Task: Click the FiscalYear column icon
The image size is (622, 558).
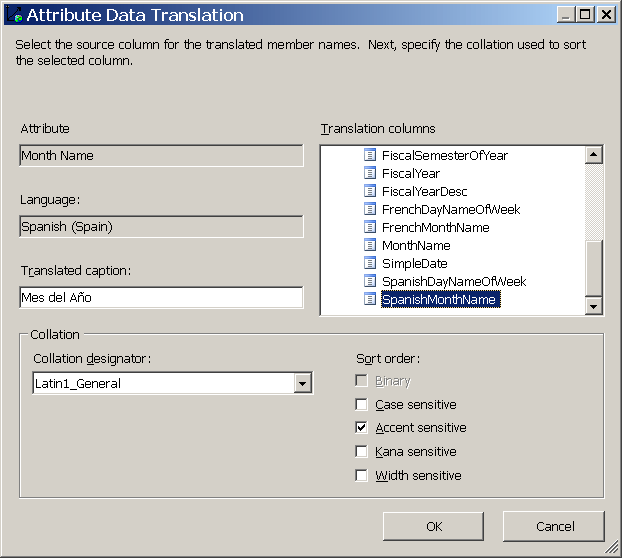Action: pyautogui.click(x=370, y=173)
